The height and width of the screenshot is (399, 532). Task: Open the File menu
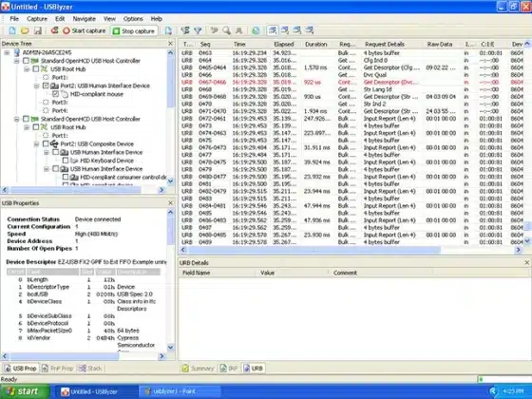click(x=14, y=19)
